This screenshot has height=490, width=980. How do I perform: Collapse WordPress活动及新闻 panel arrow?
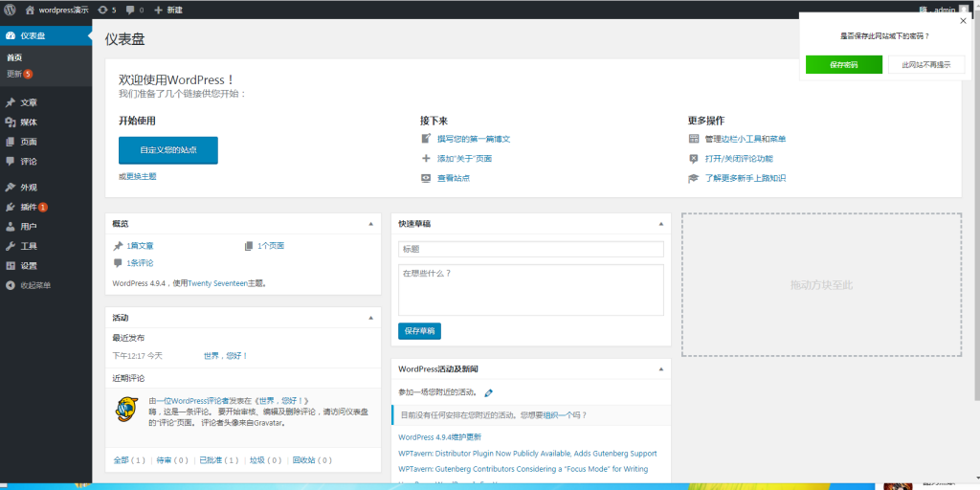[x=660, y=368]
